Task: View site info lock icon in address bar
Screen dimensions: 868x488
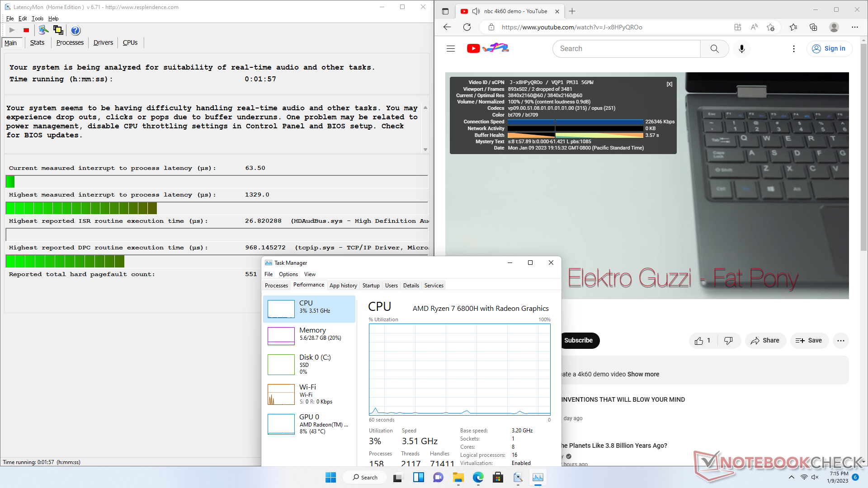Action: point(491,27)
